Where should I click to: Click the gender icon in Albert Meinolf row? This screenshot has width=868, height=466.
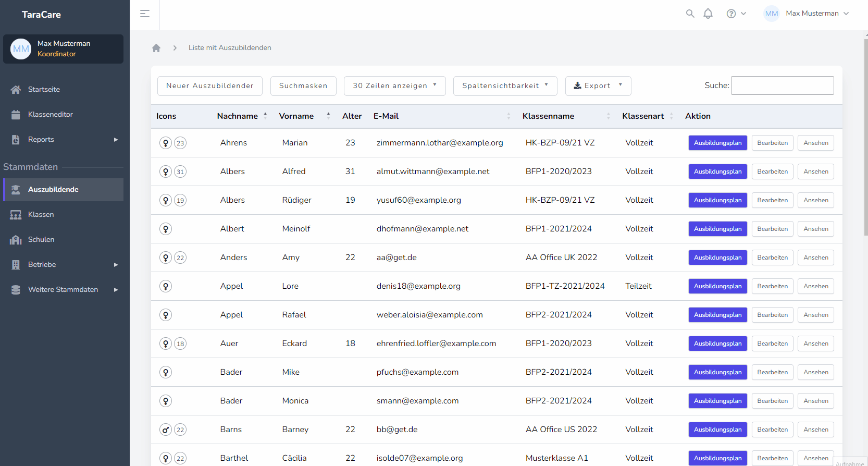(x=166, y=229)
